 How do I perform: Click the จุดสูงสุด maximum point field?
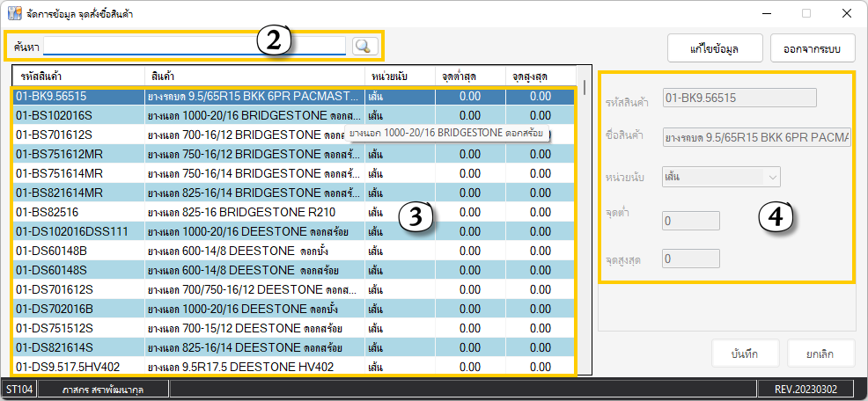click(691, 259)
